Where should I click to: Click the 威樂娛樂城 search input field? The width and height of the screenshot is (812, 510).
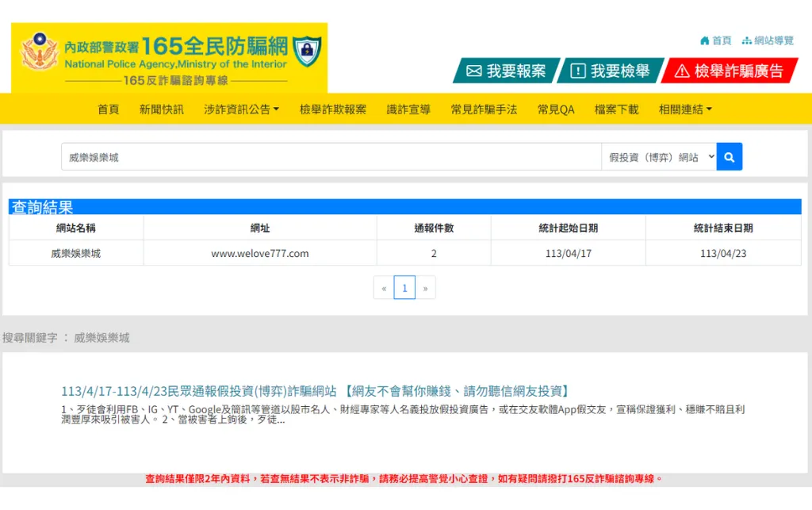[x=317, y=156]
